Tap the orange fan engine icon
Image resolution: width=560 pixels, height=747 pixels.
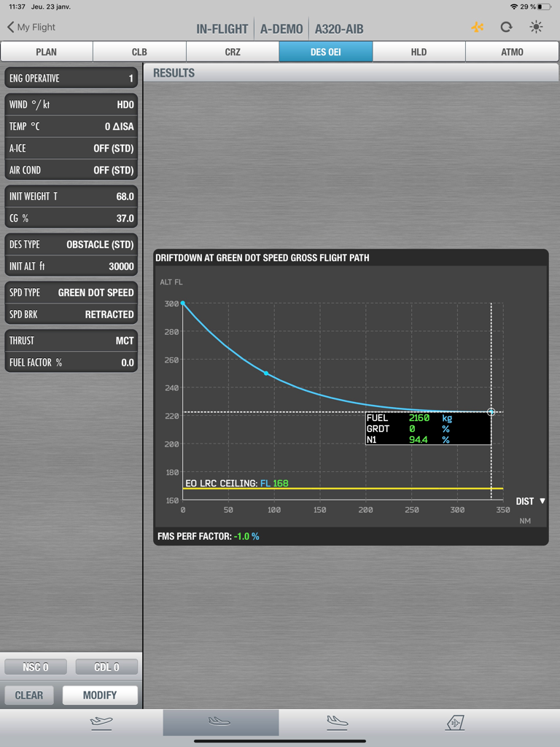(x=477, y=27)
